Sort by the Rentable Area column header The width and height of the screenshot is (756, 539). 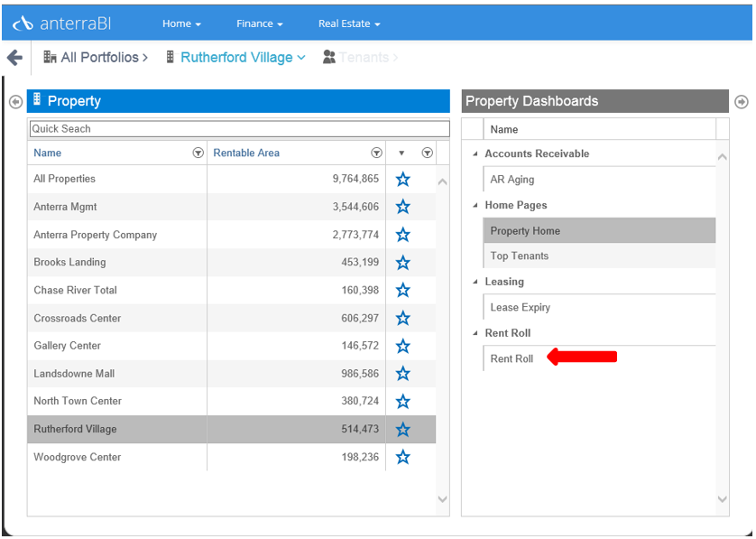coord(246,153)
